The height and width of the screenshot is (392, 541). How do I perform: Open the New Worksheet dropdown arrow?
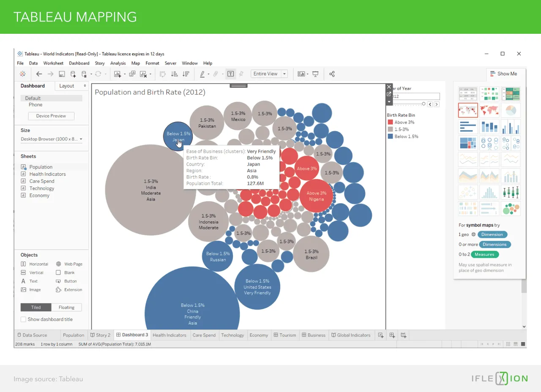point(125,74)
